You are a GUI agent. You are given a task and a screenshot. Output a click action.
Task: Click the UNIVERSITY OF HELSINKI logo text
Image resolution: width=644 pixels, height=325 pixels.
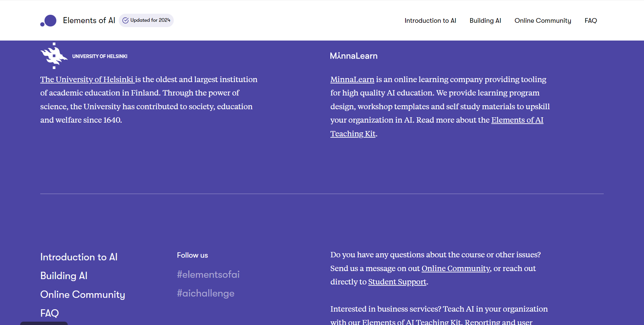[x=100, y=56]
